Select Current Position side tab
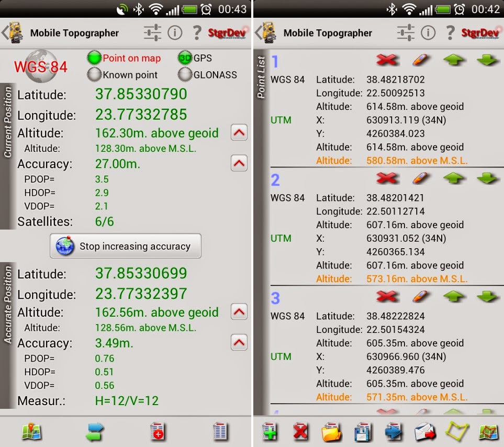The height and width of the screenshot is (447, 504). (8, 155)
